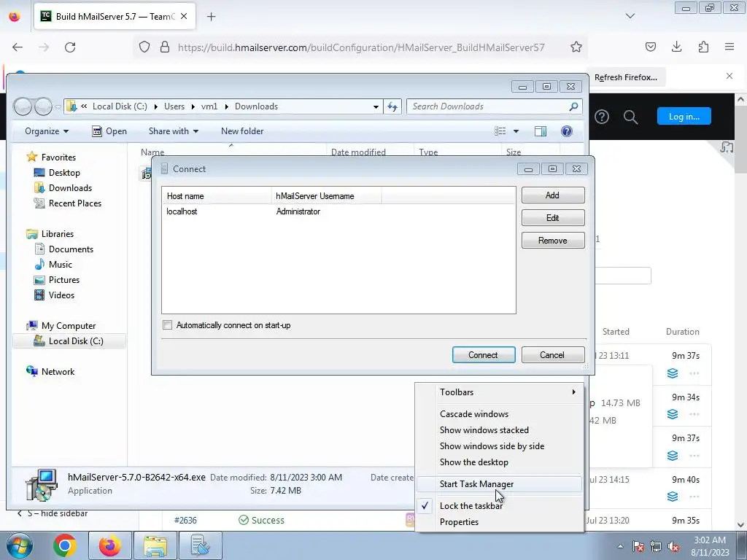Click Open in the Explorer toolbar
This screenshot has width=747, height=560.
click(x=109, y=131)
